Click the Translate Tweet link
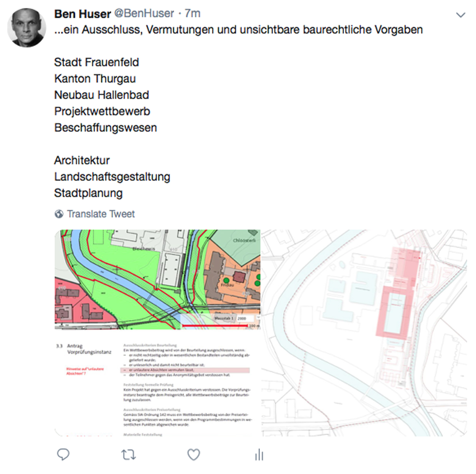 pyautogui.click(x=101, y=214)
